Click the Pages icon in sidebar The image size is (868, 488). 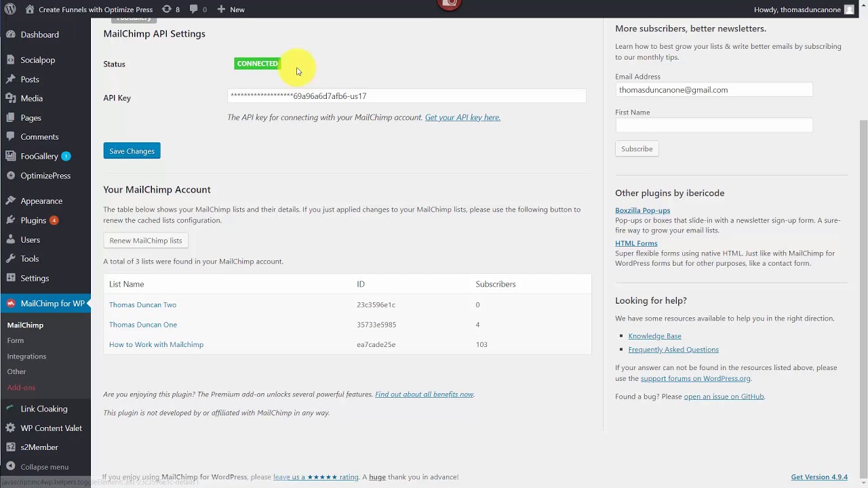[x=10, y=117]
